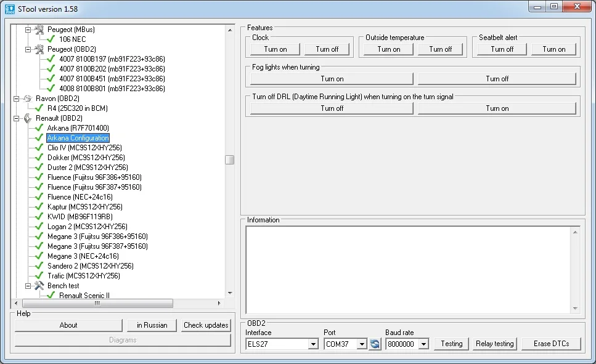Click the checkmark beside Arkana (R7F701400)
Screen dimensions: 596x364
(x=39, y=127)
